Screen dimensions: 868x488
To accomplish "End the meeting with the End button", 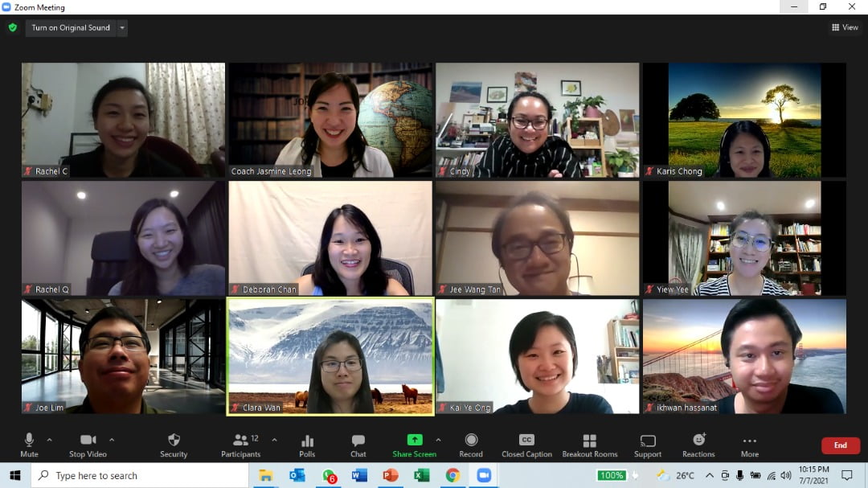I will (841, 445).
